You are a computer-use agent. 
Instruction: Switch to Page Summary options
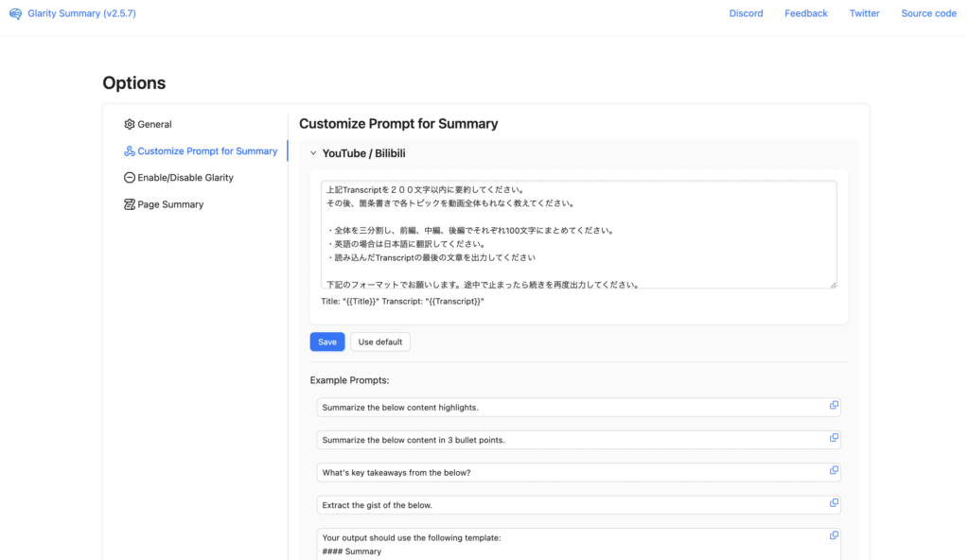tap(170, 204)
